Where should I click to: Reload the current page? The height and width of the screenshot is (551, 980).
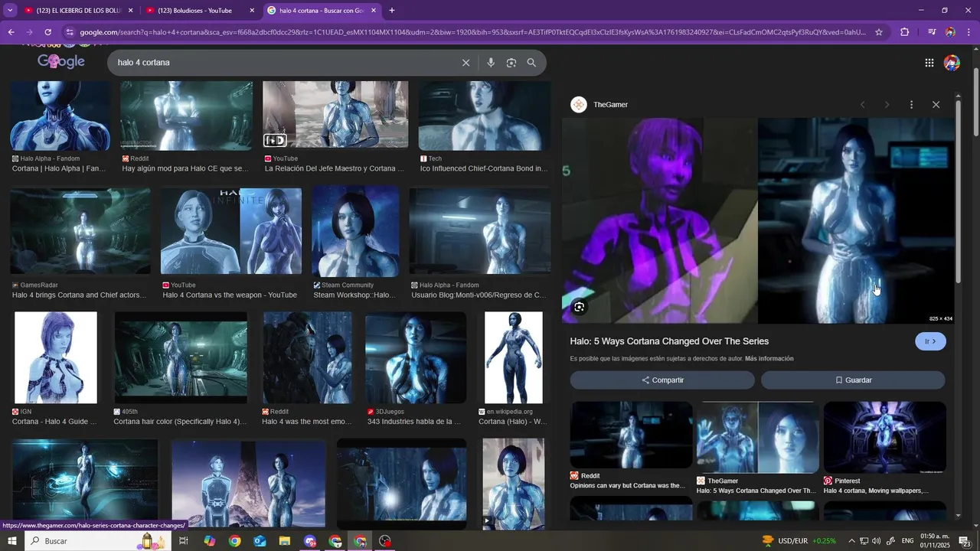click(x=47, y=32)
